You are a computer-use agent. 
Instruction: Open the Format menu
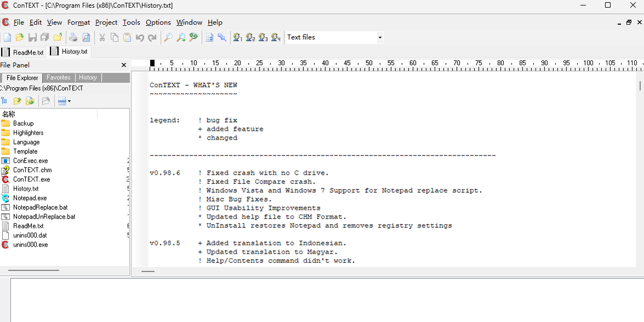pos(78,22)
